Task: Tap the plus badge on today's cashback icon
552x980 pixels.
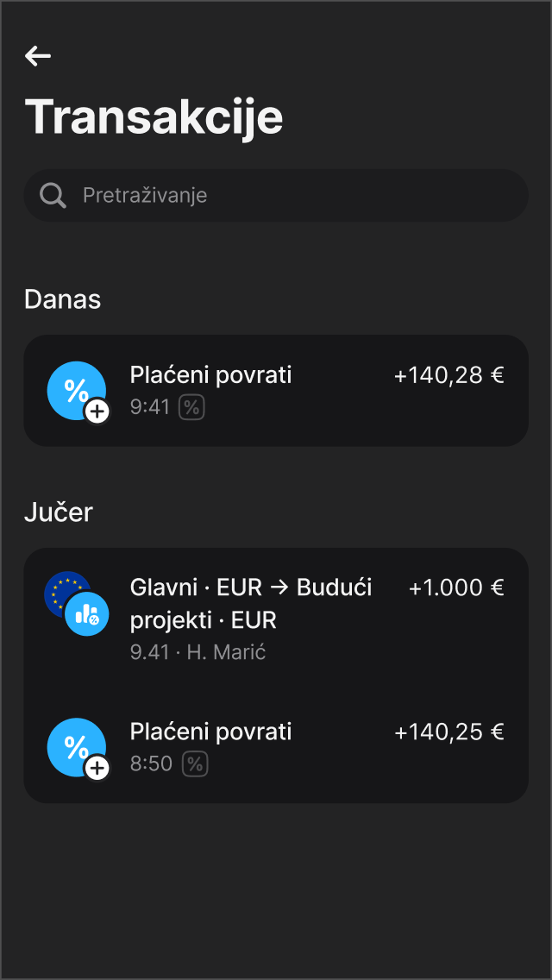Action: coord(97,411)
